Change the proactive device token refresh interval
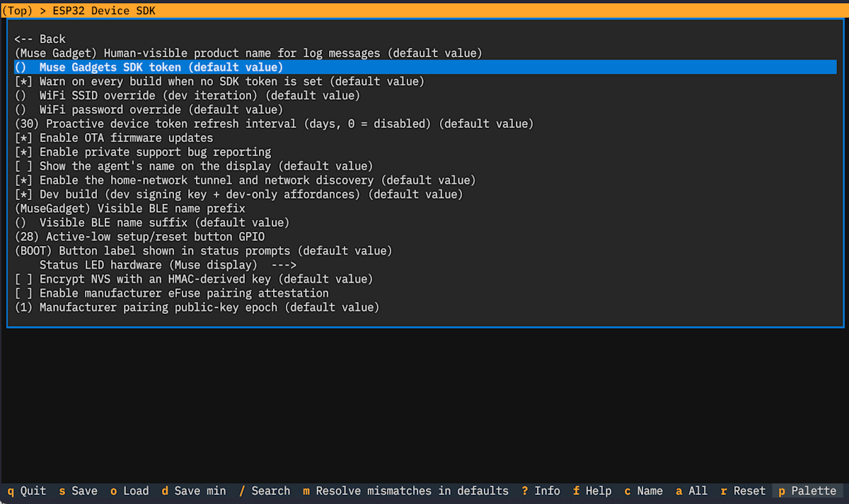849x504 pixels. (274, 124)
